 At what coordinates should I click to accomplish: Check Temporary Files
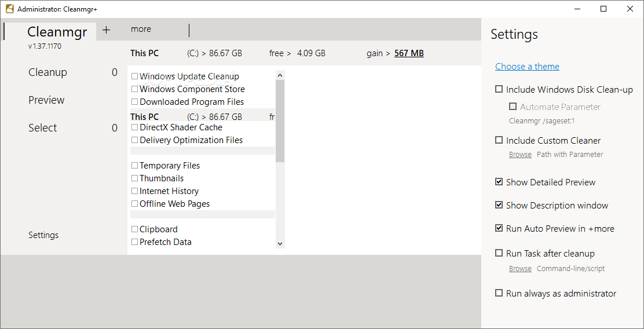(x=134, y=166)
